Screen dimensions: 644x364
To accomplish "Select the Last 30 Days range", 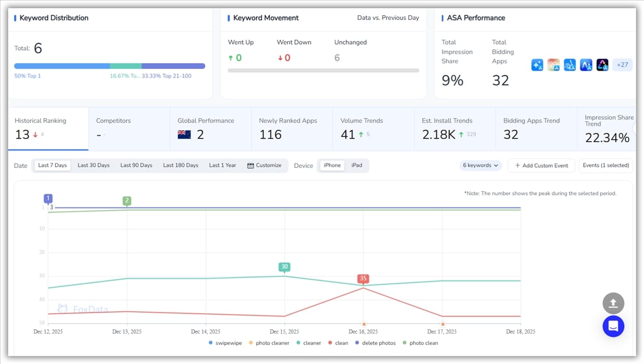I will click(93, 166).
